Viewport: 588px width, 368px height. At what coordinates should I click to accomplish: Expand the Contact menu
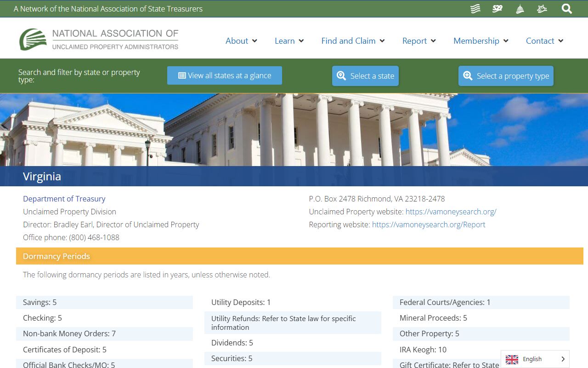(x=544, y=41)
